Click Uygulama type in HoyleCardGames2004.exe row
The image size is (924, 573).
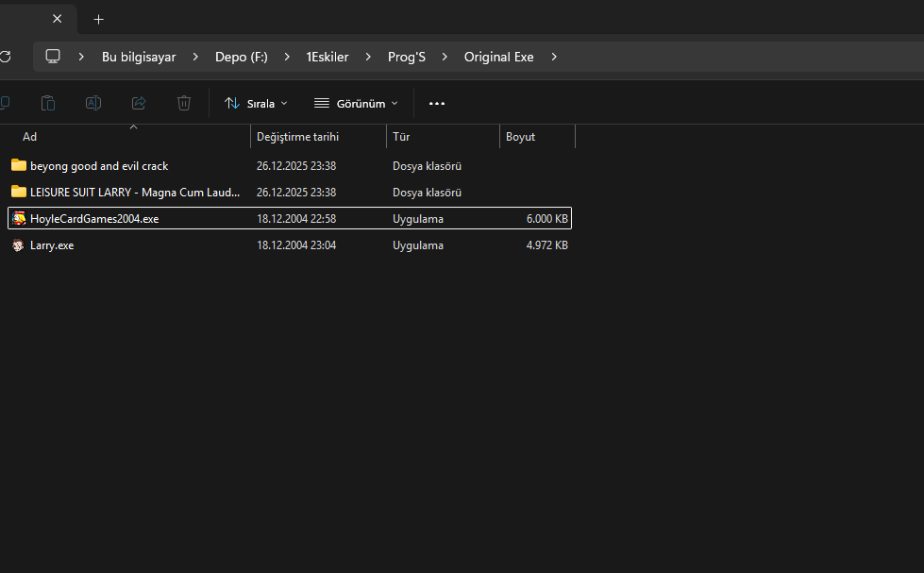pos(418,219)
